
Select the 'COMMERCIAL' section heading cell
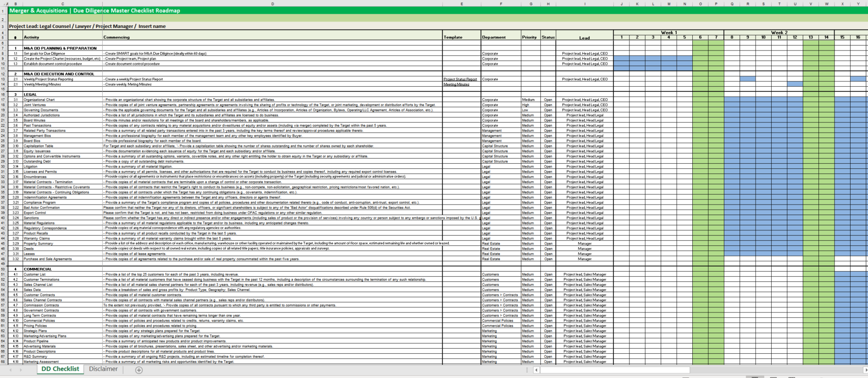[62, 269]
